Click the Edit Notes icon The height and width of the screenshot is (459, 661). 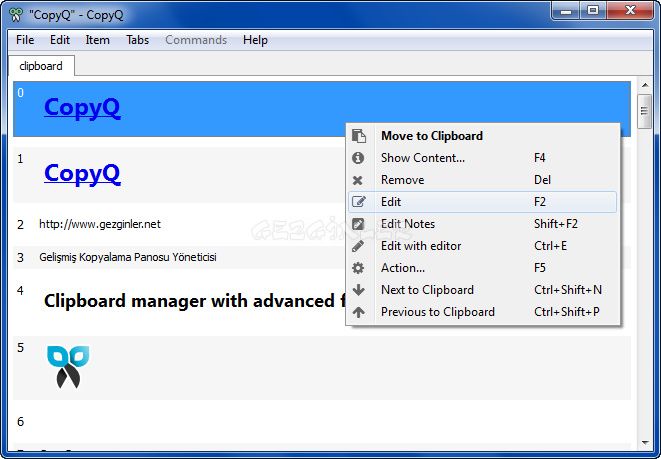pos(358,224)
